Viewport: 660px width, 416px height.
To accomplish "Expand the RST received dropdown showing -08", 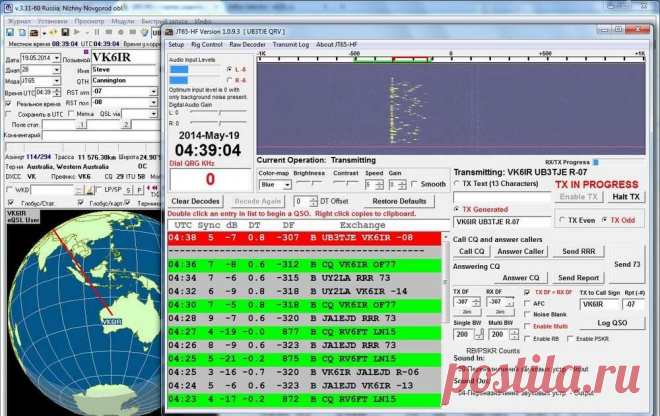I will (154, 102).
